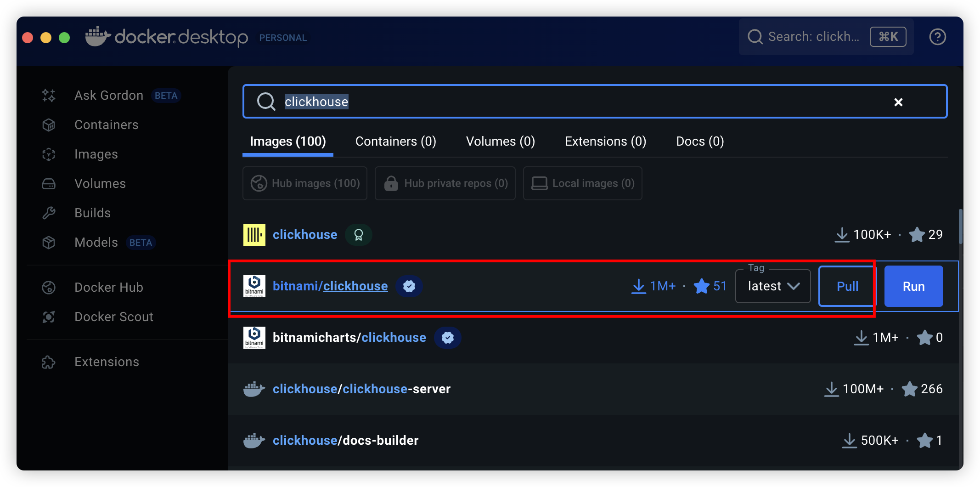
Task: Click whale icon for docs-builder image
Action: [x=254, y=441]
